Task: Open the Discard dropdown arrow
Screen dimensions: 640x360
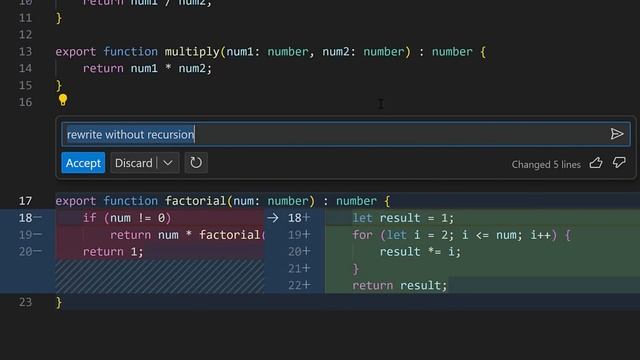Action: (168, 163)
